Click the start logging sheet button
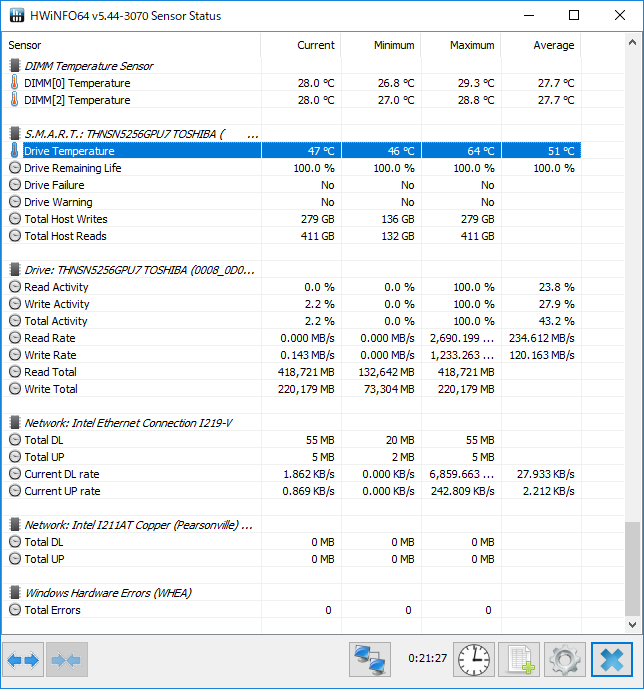The width and height of the screenshot is (644, 689). [519, 660]
